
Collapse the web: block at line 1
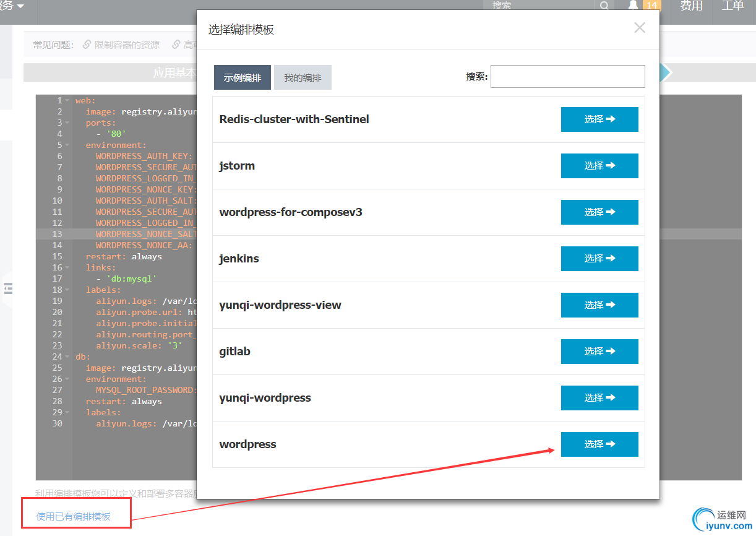[x=67, y=100]
